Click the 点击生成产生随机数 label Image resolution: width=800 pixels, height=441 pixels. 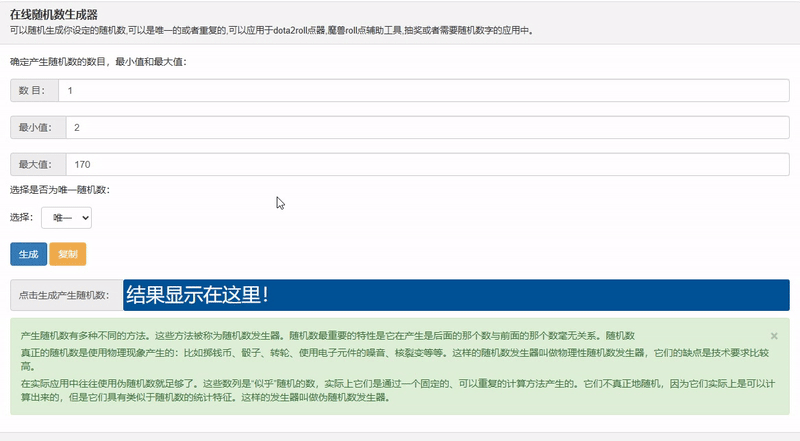click(x=66, y=295)
